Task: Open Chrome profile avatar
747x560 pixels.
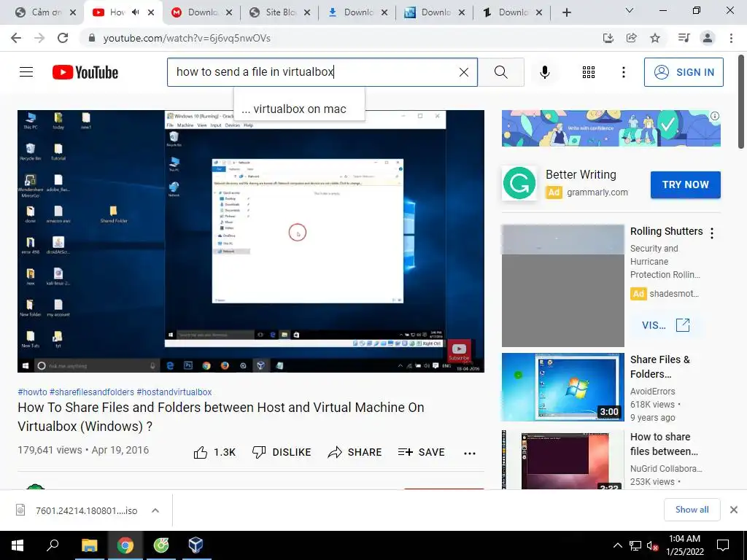Action: 708,38
